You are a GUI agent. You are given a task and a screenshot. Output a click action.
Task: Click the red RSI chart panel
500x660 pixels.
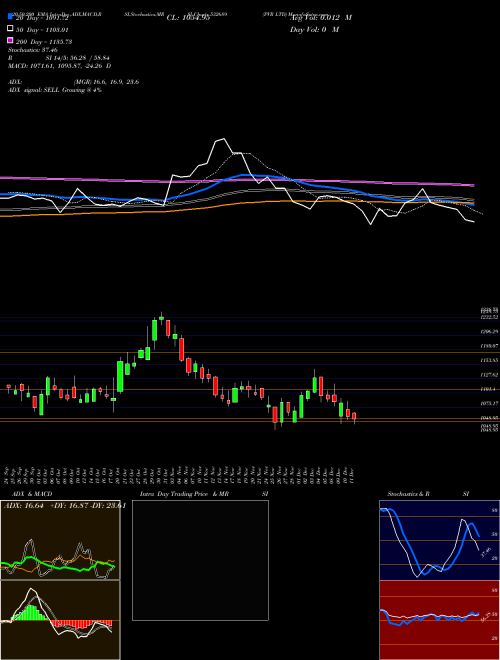click(439, 620)
